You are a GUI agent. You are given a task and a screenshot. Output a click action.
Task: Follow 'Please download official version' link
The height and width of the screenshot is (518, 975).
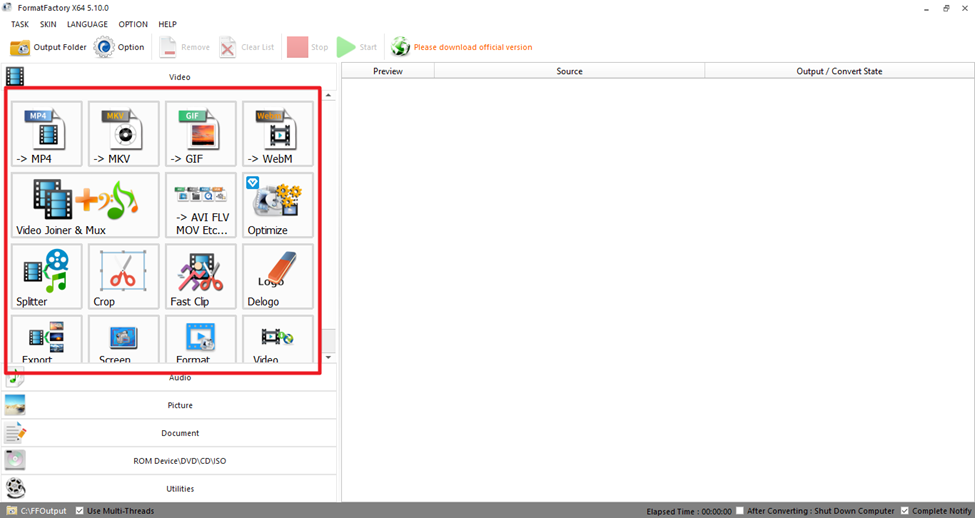pyautogui.click(x=473, y=47)
